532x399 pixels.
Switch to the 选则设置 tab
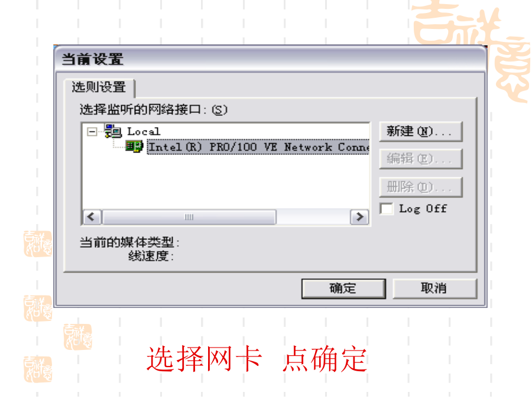99,87
